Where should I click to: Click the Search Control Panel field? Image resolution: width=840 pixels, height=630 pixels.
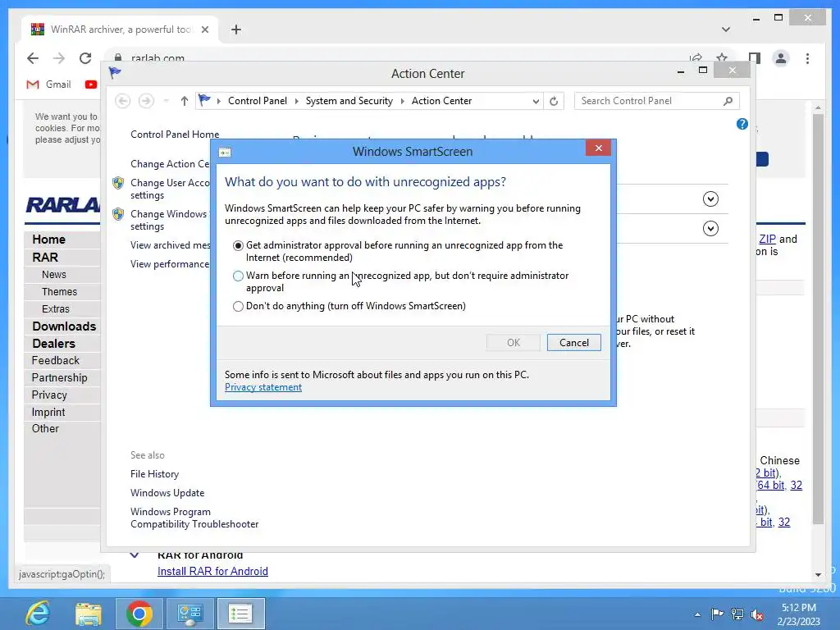[657, 101]
